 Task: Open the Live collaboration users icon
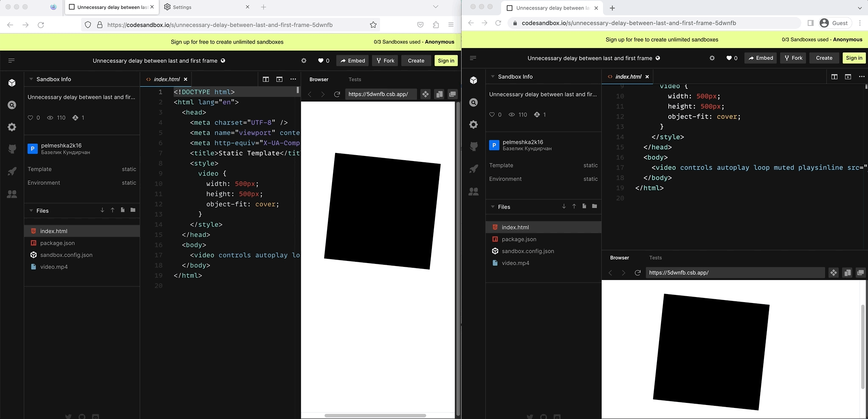tap(12, 194)
